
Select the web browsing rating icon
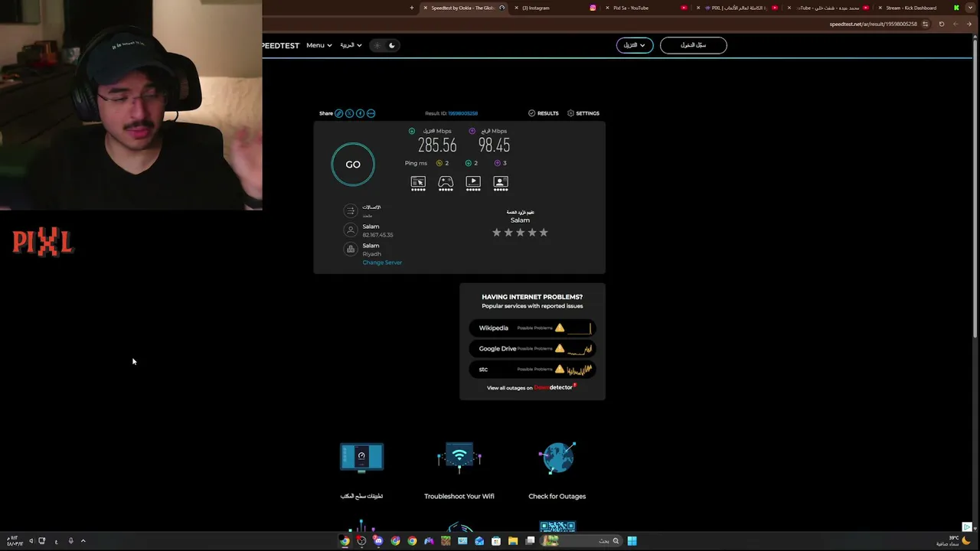418,184
